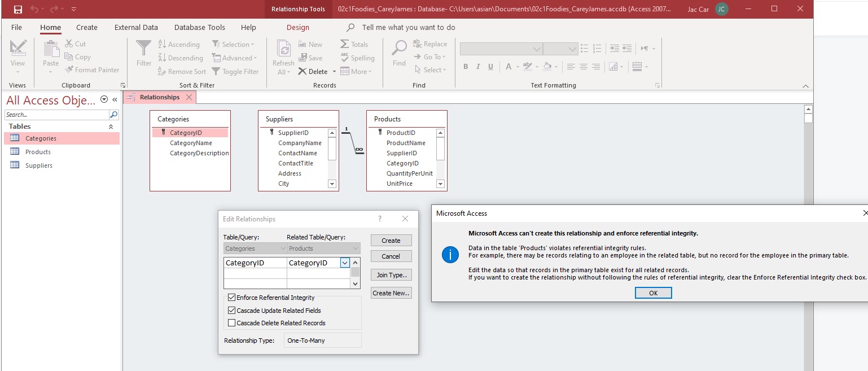Image resolution: width=868 pixels, height=371 pixels.
Task: Click the New record command
Action: (x=310, y=44)
